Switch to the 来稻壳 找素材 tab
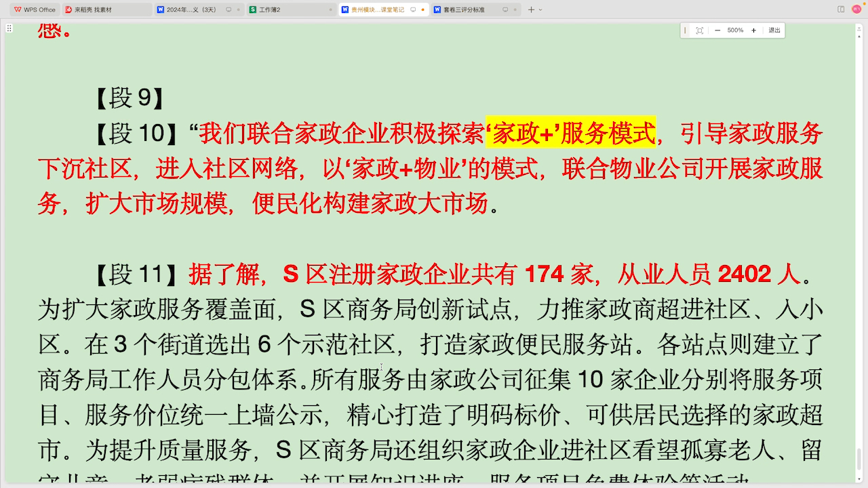The height and width of the screenshot is (488, 868). coord(107,10)
